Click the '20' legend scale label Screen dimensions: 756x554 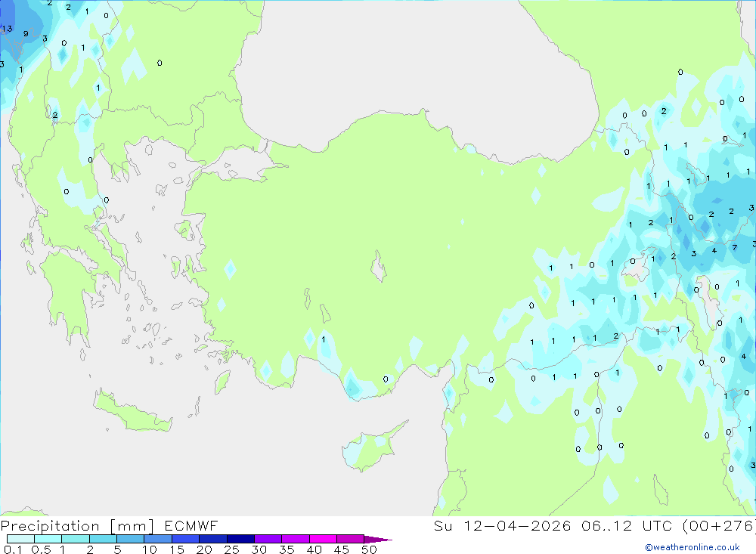[x=204, y=549]
